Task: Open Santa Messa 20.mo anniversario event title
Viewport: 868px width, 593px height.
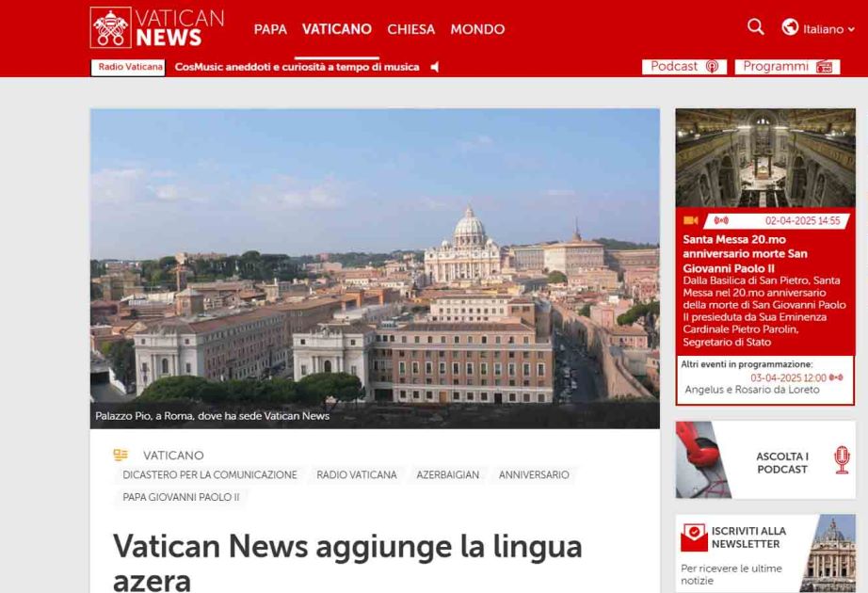Action: pos(745,253)
